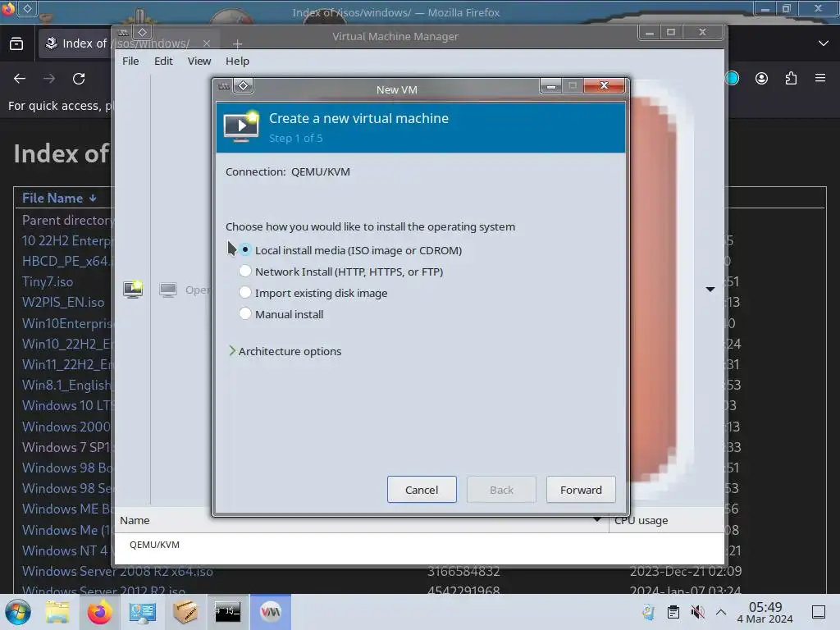Open Firefox hamburger menu
840x630 pixels.
pos(820,78)
